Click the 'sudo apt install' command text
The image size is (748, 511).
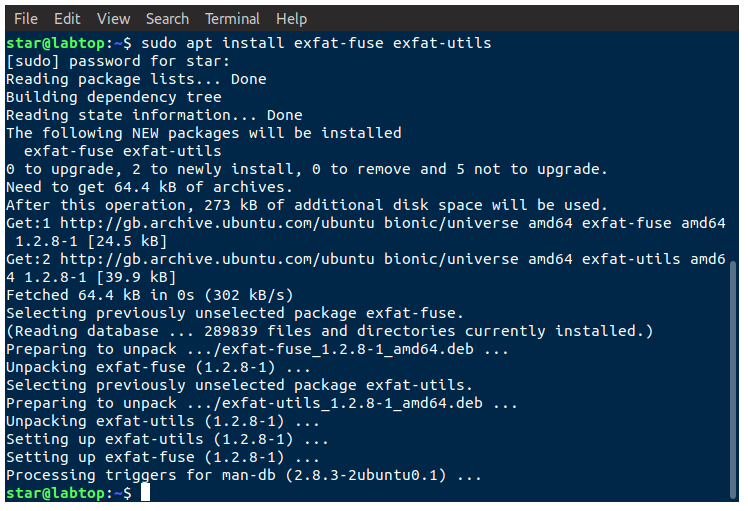click(316, 43)
